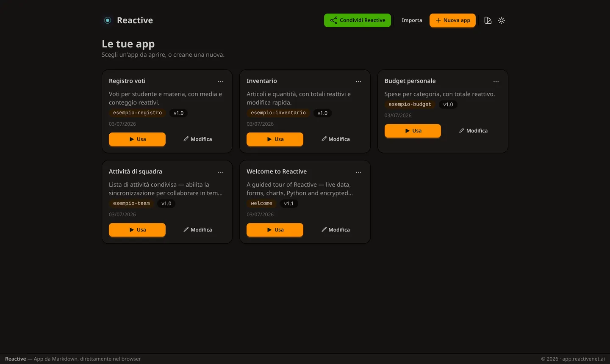
Task: Run Attività di squadra with Usa button
Action: point(137,230)
